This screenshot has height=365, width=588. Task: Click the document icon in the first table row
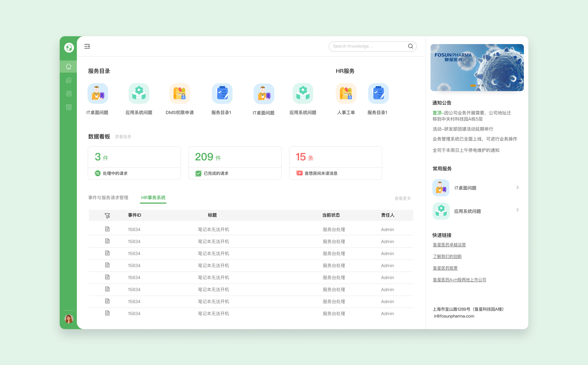point(107,229)
